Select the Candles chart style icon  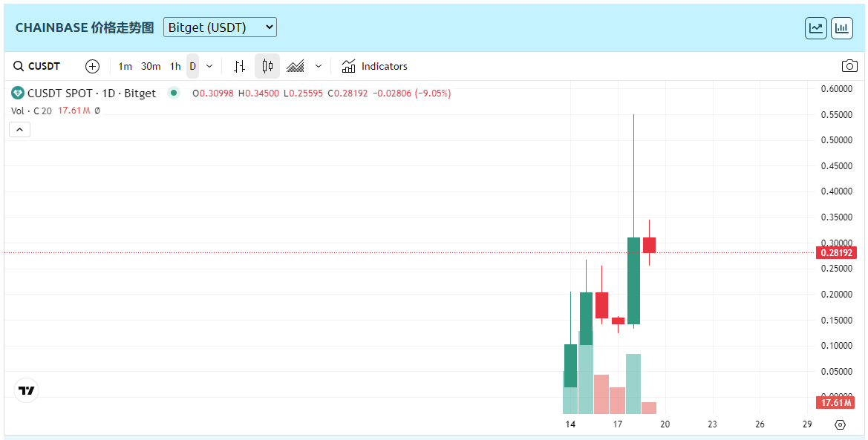tap(267, 66)
